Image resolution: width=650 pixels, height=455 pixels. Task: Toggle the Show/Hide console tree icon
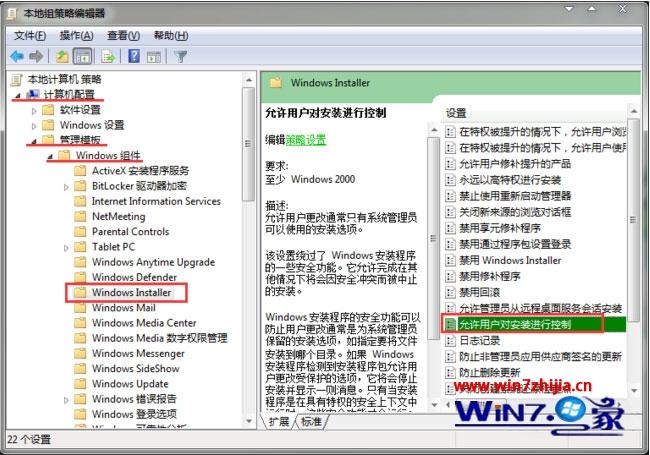pos(82,56)
